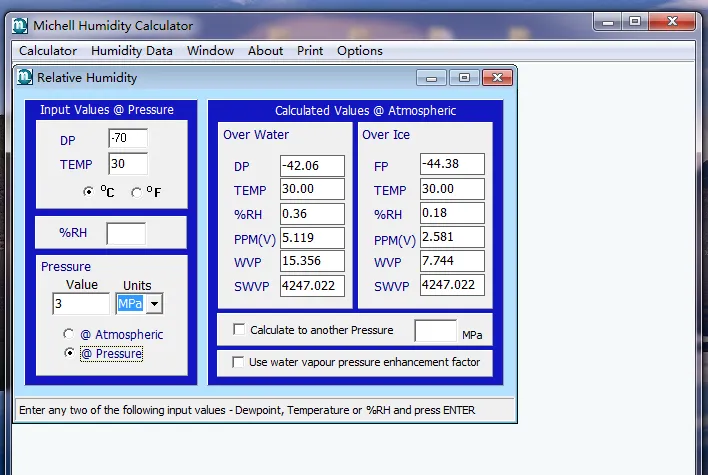The image size is (708, 475).
Task: Maximize the Relative Humidity child window
Action: pyautogui.click(x=464, y=78)
